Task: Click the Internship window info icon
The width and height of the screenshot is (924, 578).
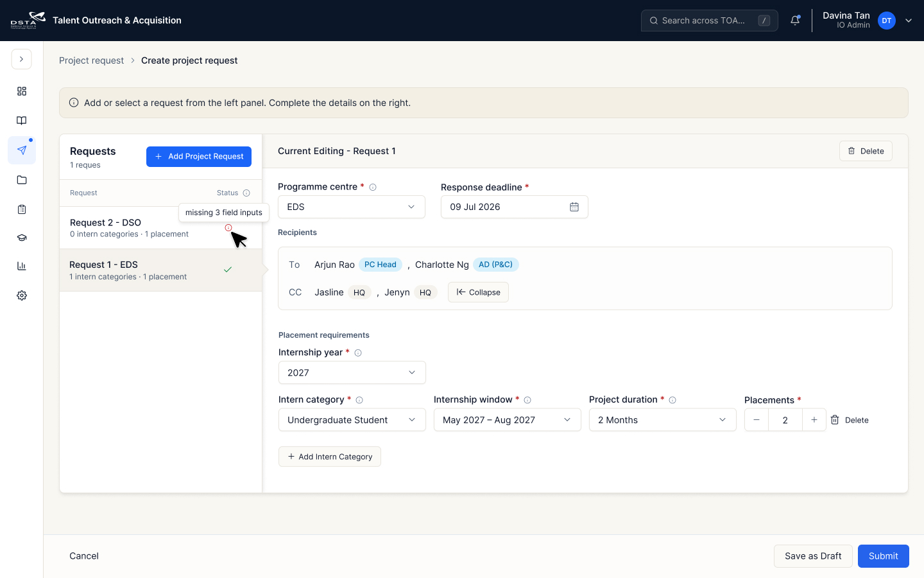Action: [527, 400]
